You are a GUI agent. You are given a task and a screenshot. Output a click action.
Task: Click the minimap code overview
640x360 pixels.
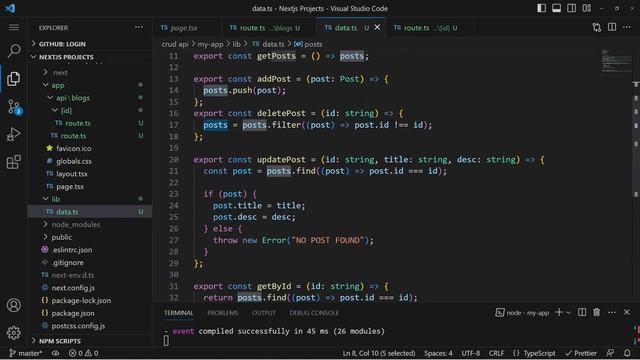coord(616,61)
